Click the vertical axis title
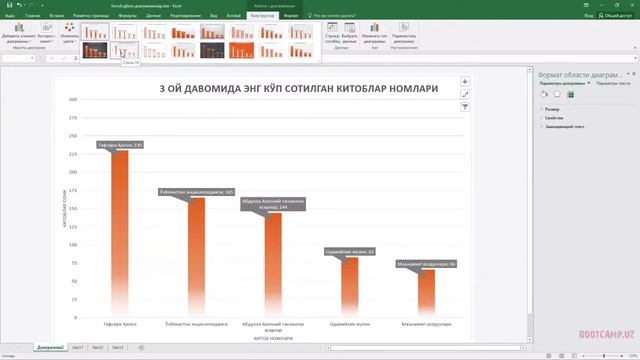640x360 pixels. coord(64,208)
